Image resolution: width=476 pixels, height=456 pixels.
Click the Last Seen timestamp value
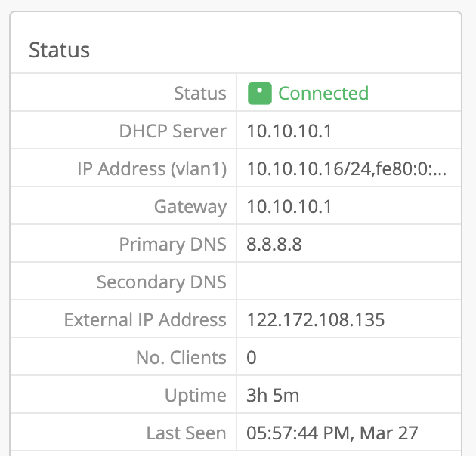[332, 433]
